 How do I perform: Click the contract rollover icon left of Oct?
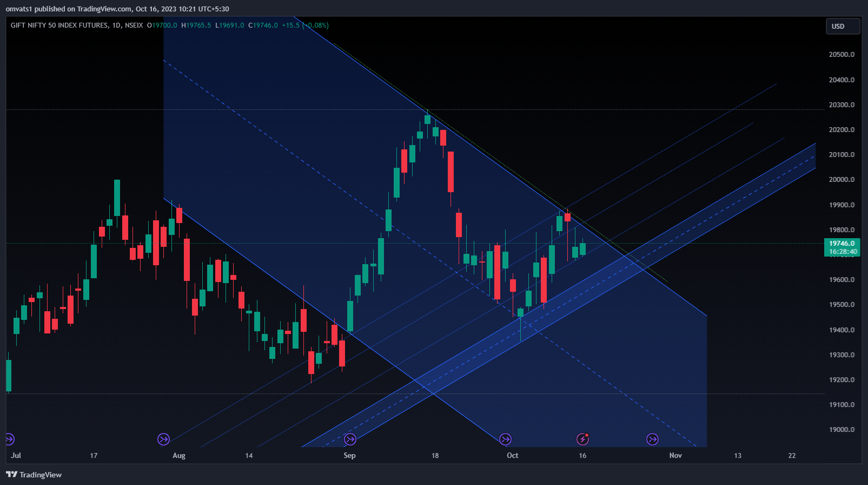[x=505, y=439]
